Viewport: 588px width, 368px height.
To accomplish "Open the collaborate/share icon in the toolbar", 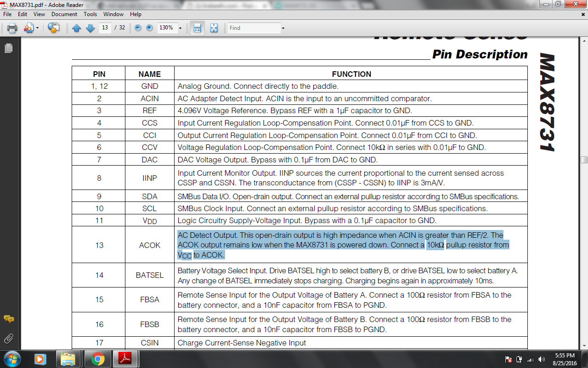I will click(x=28, y=28).
